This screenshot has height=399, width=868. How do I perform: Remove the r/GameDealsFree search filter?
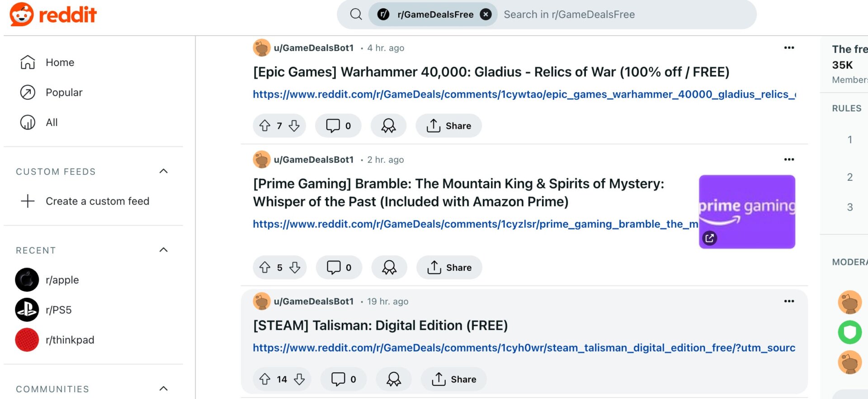(486, 14)
